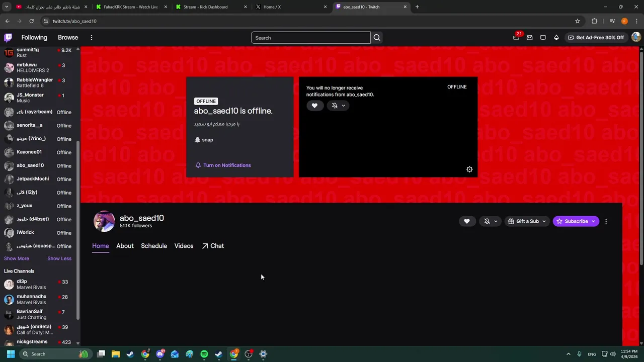Viewport: 644px width, 362px height.
Task: Expand the channel notification dropdown arrow
Action: click(x=496, y=221)
